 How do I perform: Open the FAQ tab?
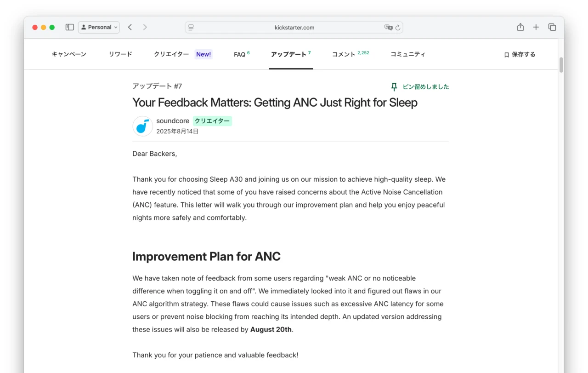pos(239,54)
